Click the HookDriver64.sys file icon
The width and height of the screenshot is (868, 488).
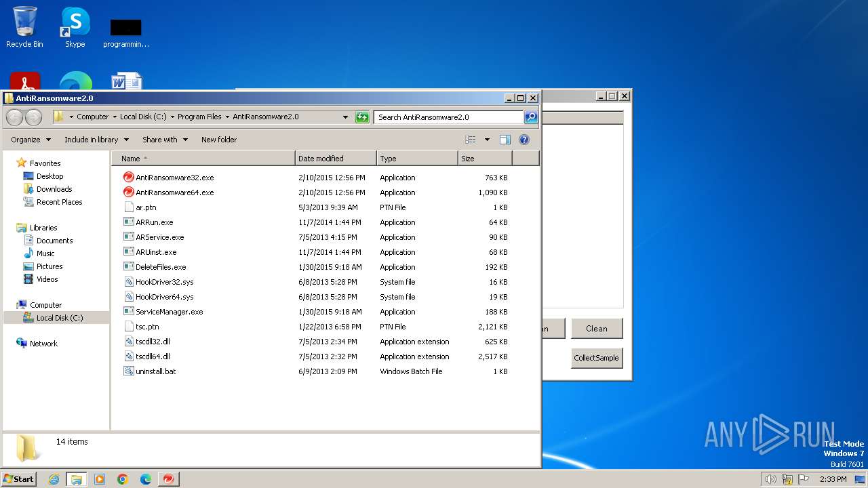tap(129, 297)
